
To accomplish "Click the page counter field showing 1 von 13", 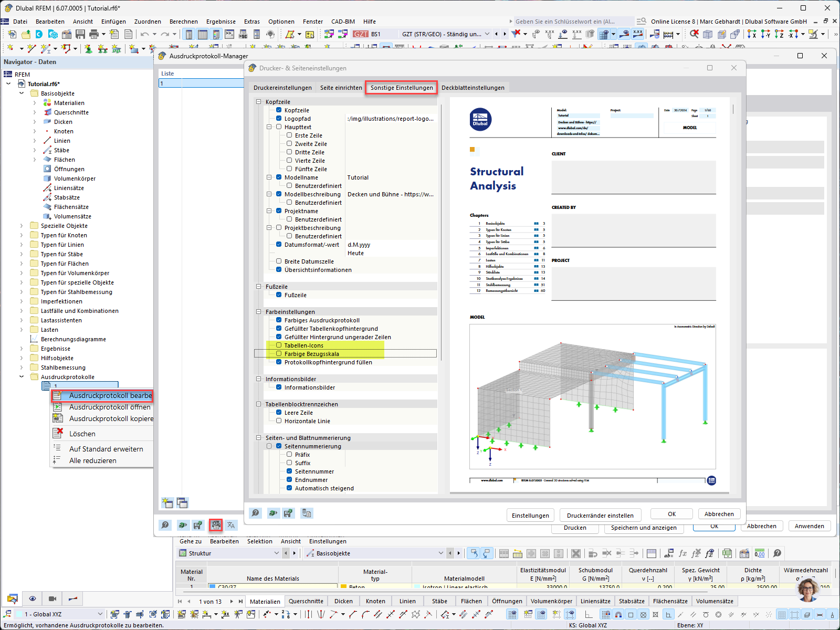I will (209, 601).
